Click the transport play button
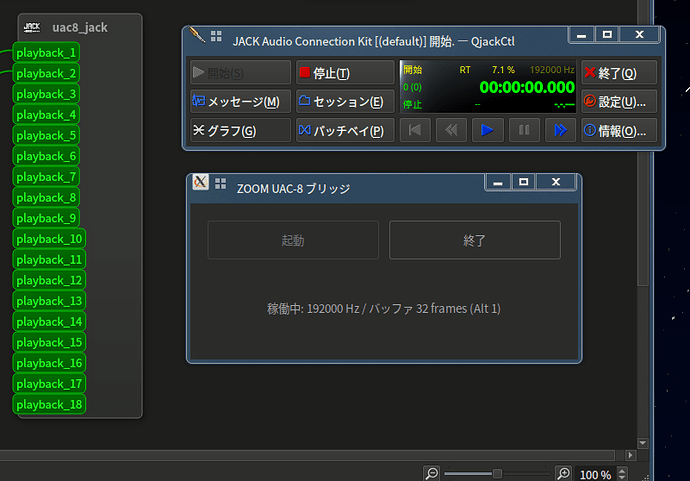Screen dimensions: 690x481 click(488, 130)
